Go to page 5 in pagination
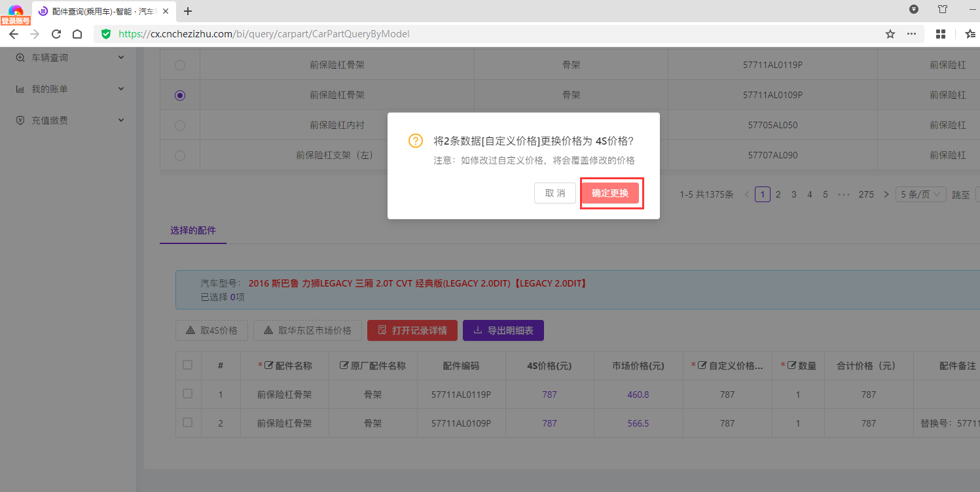This screenshot has width=980, height=492. click(x=826, y=194)
